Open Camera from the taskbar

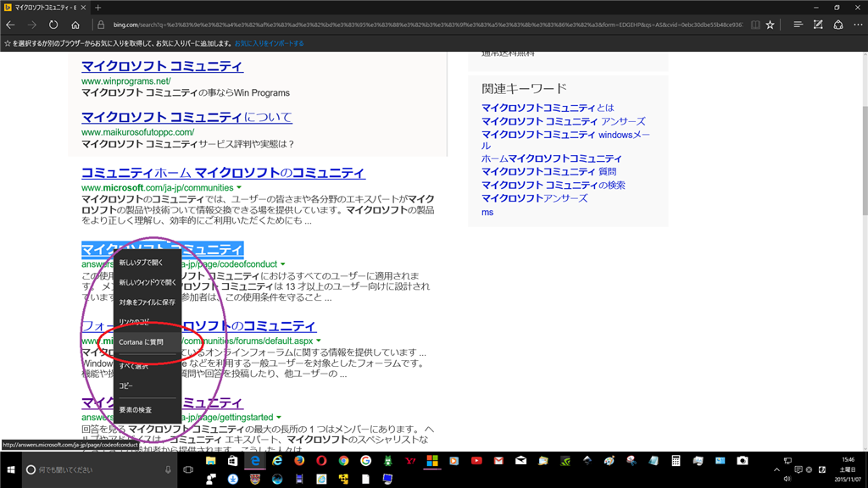(742, 461)
